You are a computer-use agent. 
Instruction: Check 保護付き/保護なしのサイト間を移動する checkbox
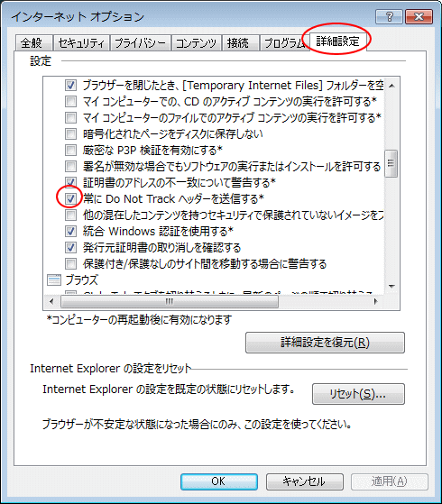click(x=70, y=264)
